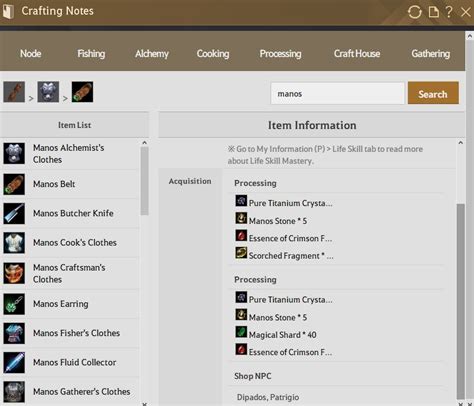Viewport: 474px width, 406px height.
Task: Click Item Information scroll up arrow
Action: (x=460, y=143)
